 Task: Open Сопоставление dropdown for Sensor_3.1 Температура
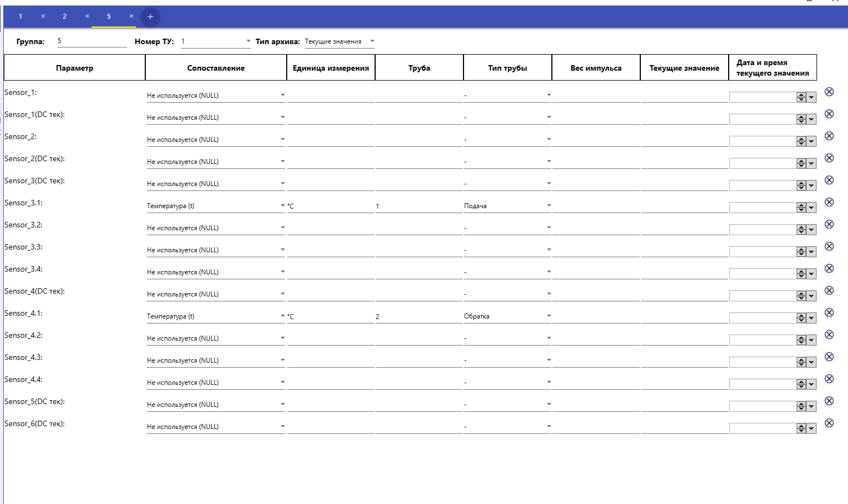coord(216,206)
